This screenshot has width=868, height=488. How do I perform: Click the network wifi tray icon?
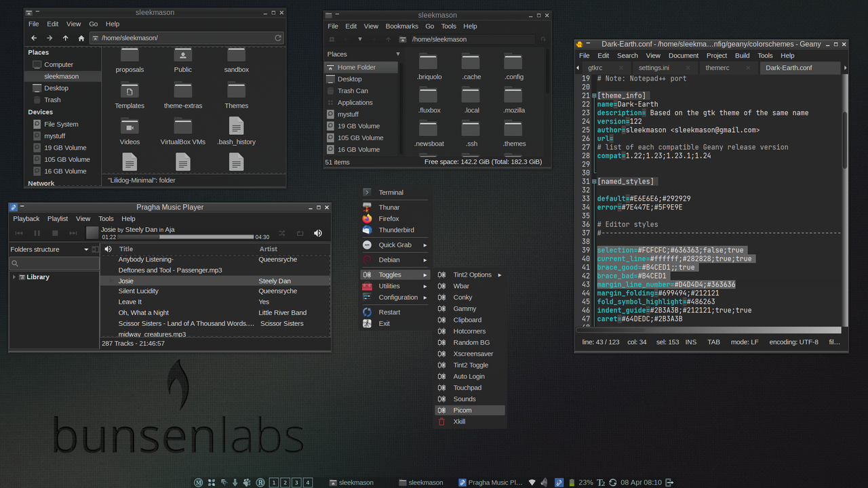[532, 483]
